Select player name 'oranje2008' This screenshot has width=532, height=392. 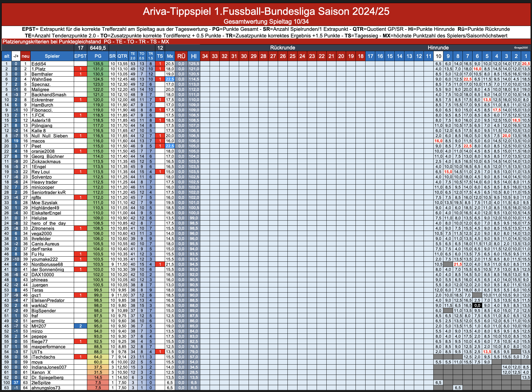click(43, 151)
